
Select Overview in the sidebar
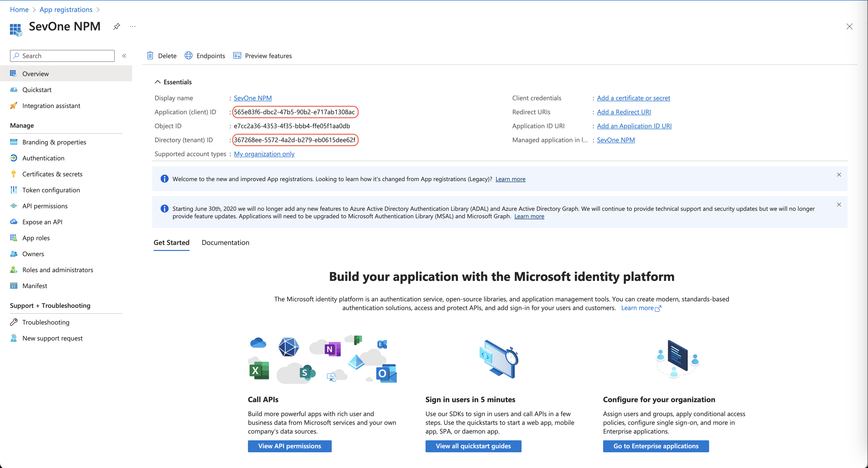click(66, 73)
